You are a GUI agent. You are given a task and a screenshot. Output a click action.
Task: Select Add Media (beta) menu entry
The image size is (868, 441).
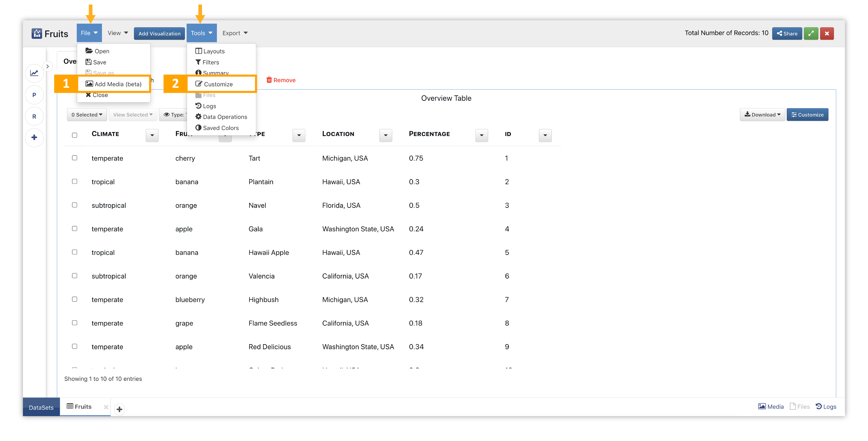coord(114,84)
